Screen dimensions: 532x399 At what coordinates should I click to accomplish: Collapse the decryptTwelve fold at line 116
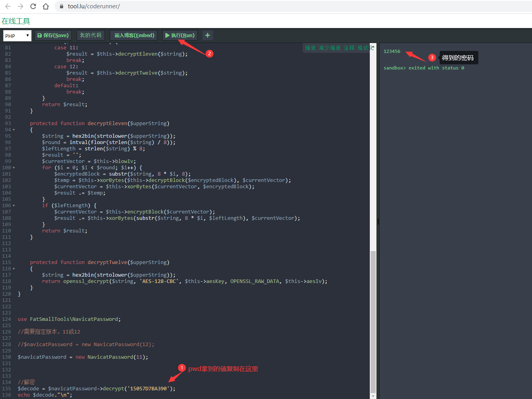coord(14,269)
